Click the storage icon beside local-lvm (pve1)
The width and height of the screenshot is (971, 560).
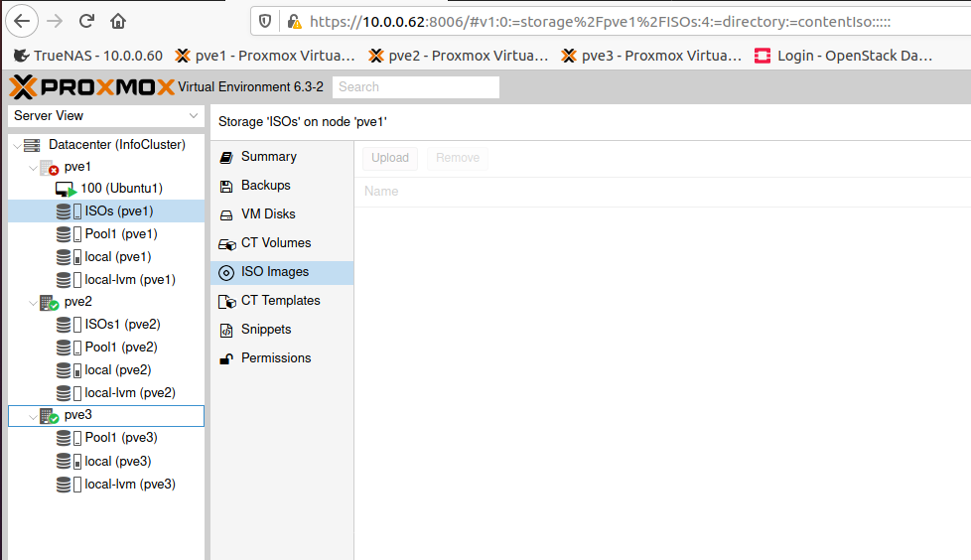pyautogui.click(x=69, y=280)
